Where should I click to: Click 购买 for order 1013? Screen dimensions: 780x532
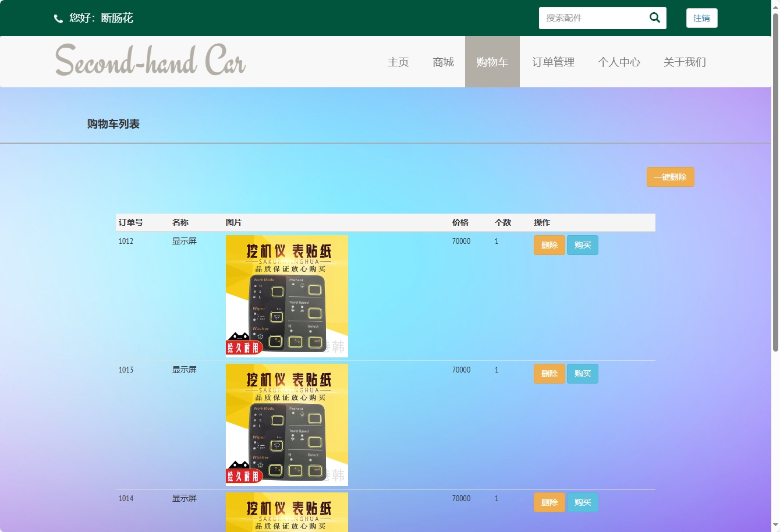pos(583,373)
